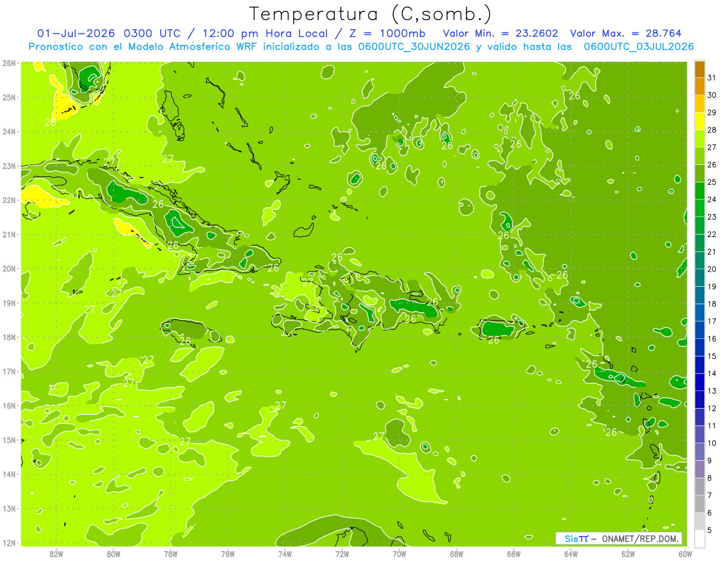This screenshot has height=562, width=728.
Task: Click the '21N' latitude axis label
Action: pyautogui.click(x=8, y=235)
